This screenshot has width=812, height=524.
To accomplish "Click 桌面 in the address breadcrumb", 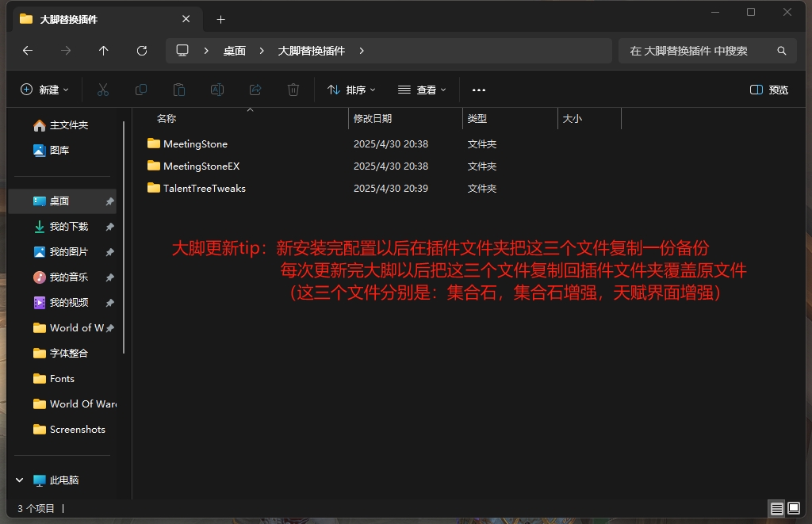I will tap(234, 51).
